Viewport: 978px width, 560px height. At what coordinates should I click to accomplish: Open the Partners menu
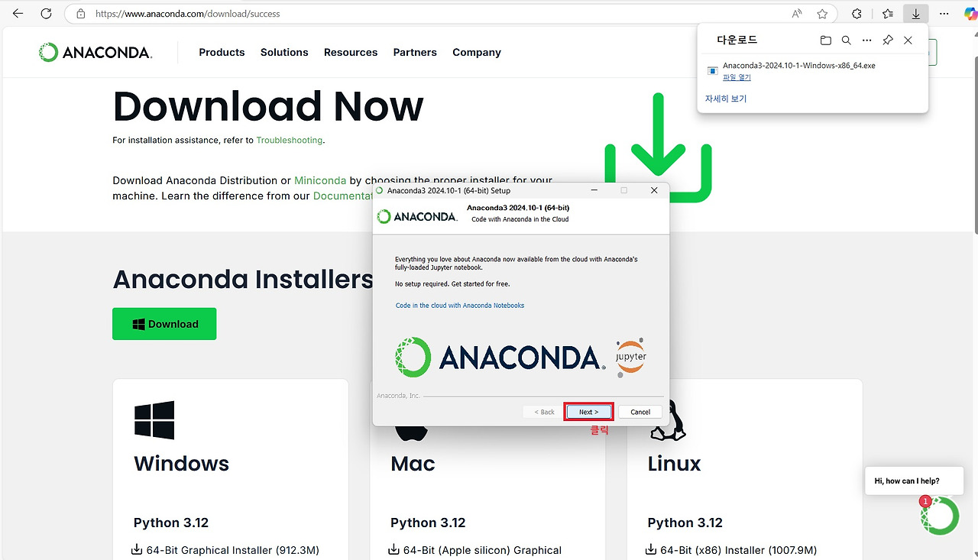(x=415, y=53)
